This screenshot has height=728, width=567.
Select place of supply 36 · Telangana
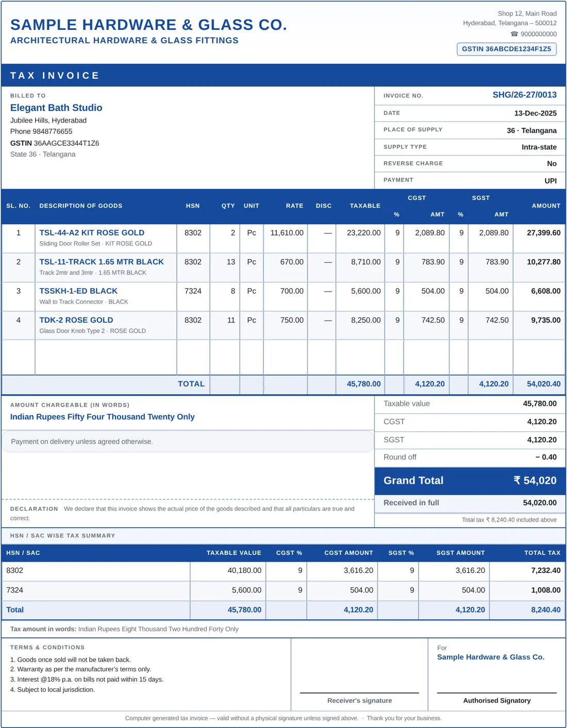click(531, 130)
